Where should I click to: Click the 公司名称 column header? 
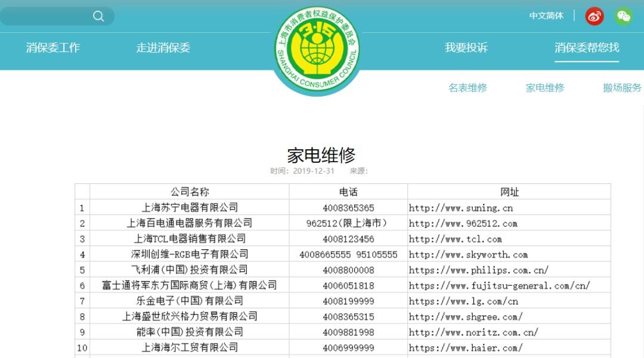pyautogui.click(x=190, y=192)
